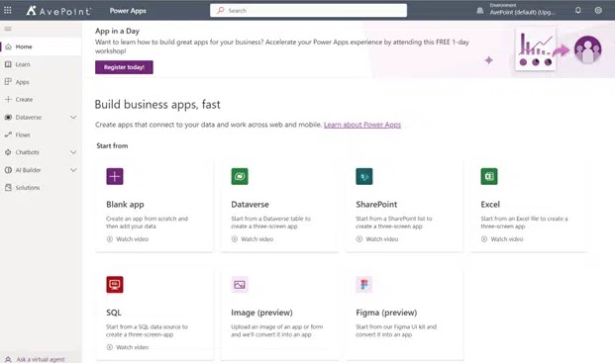Click the Register today! button
The width and height of the screenshot is (615, 364).
pos(124,67)
